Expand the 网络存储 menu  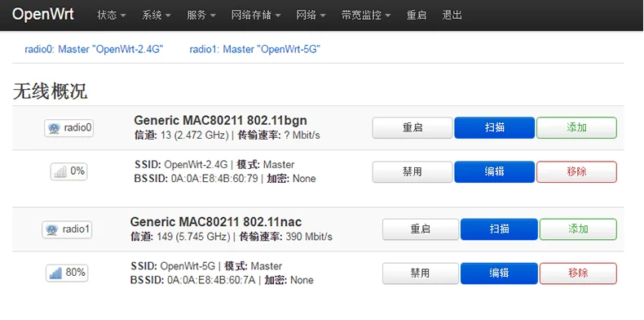click(256, 16)
